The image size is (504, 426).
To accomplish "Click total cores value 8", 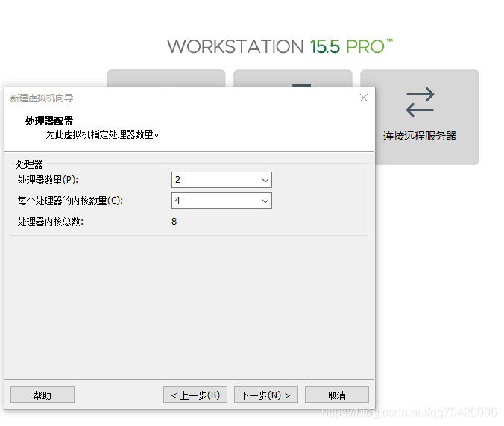I will [174, 222].
